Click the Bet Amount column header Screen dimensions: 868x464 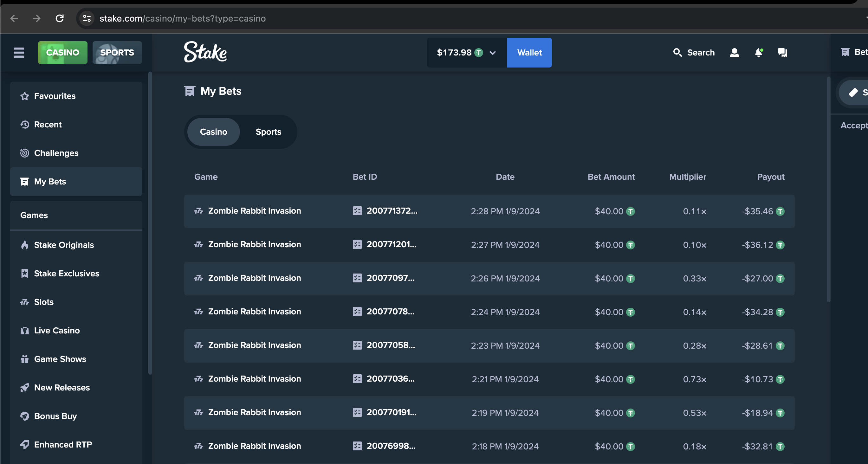coord(611,177)
